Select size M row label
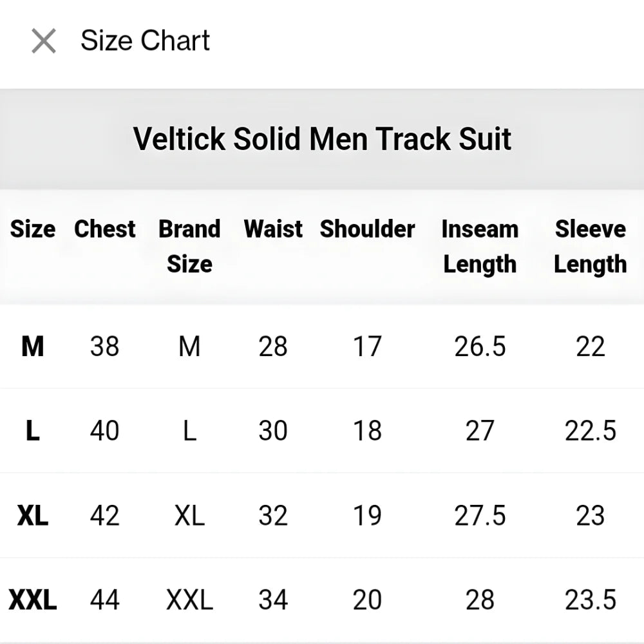The width and height of the screenshot is (644, 644). [32, 346]
